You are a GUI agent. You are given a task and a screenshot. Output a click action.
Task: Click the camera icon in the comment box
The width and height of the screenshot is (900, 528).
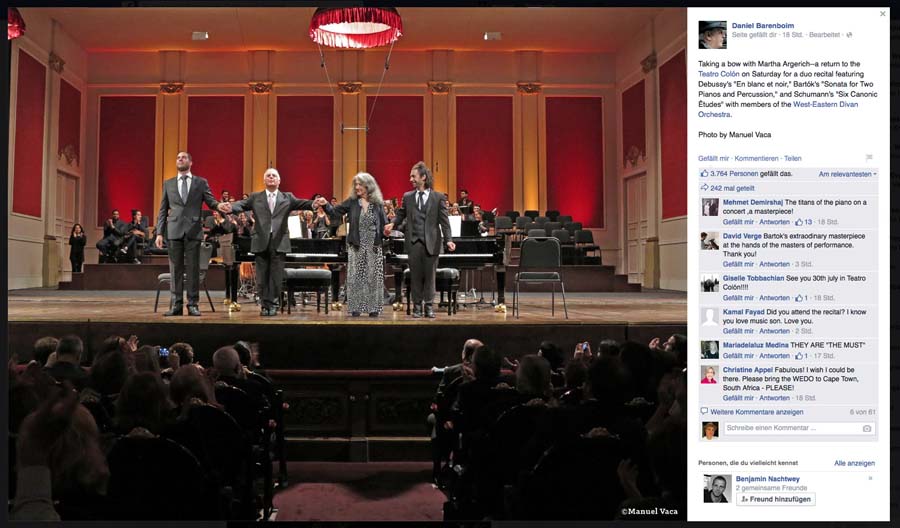pos(867,428)
